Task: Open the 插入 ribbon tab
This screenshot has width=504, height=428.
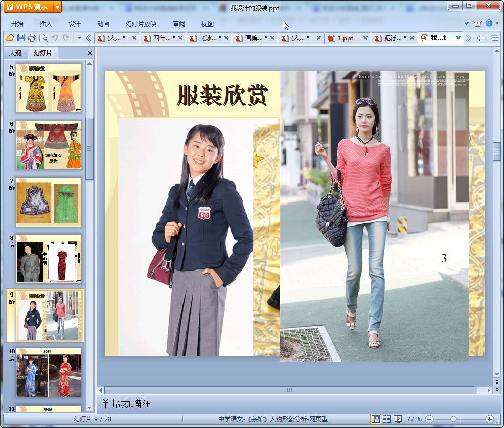Action: [45, 24]
